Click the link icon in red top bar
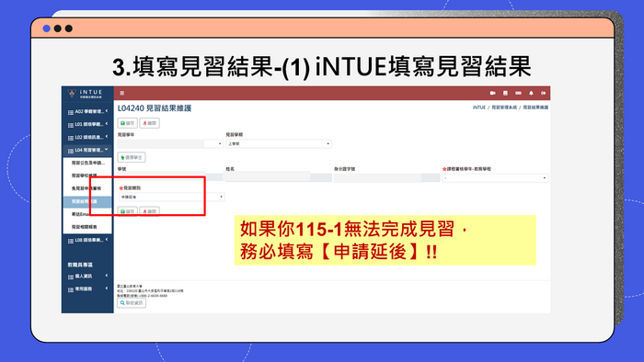The width and height of the screenshot is (644, 362). pos(518,93)
